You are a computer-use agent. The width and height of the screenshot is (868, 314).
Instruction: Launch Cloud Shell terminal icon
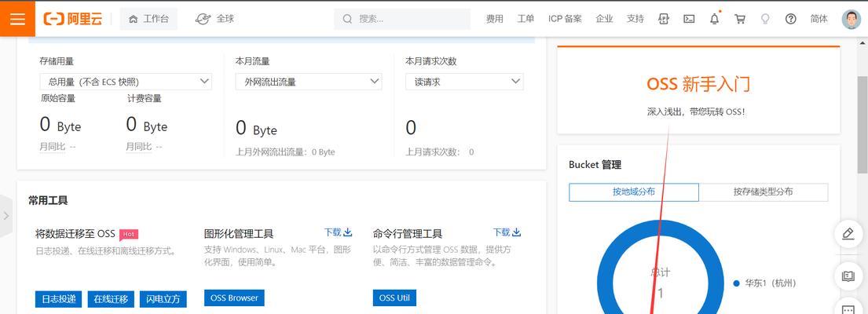tap(689, 19)
